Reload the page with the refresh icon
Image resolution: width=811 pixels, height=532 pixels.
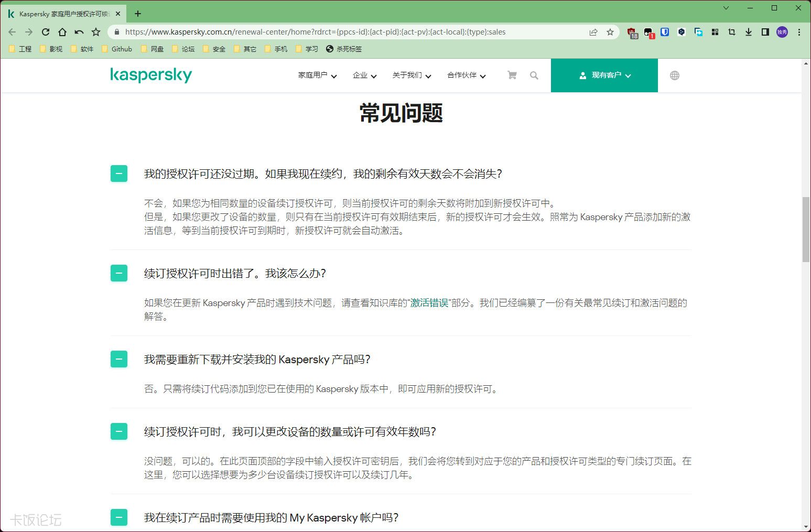coord(46,32)
